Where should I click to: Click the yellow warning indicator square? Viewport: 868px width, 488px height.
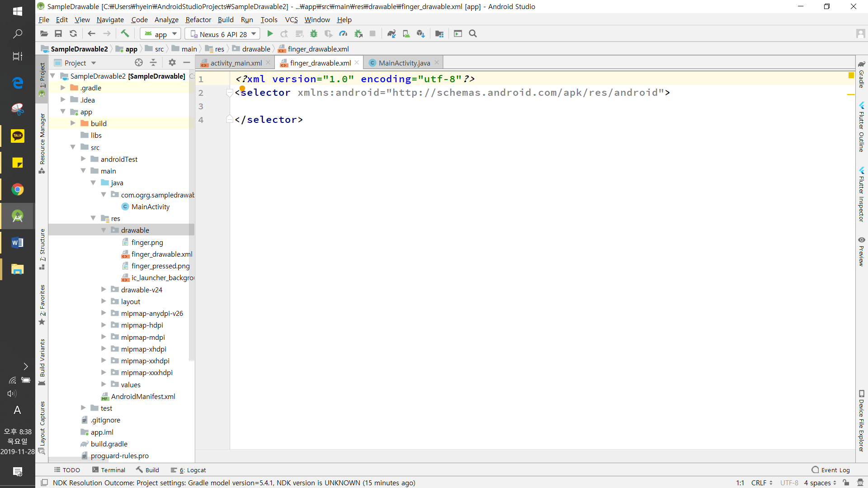pos(851,75)
